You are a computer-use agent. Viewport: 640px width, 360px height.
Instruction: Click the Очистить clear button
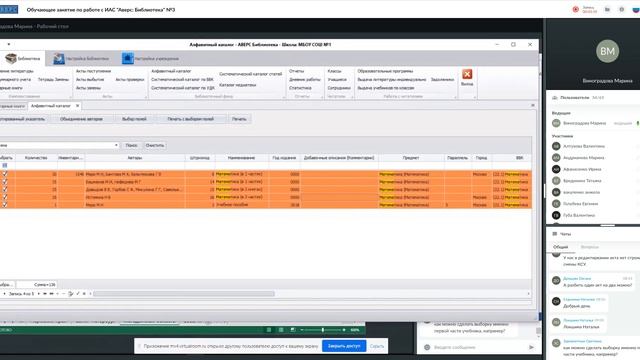tap(155, 145)
